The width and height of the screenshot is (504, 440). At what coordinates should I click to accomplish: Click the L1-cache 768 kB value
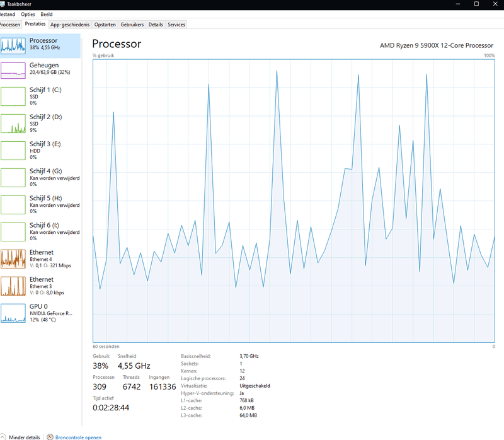[x=246, y=400]
